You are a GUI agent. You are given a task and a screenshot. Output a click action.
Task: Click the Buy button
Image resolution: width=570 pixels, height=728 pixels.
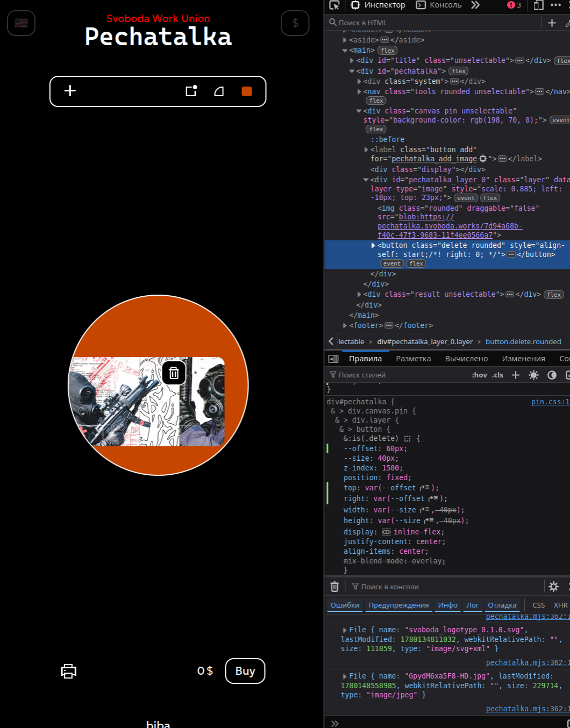tap(245, 671)
